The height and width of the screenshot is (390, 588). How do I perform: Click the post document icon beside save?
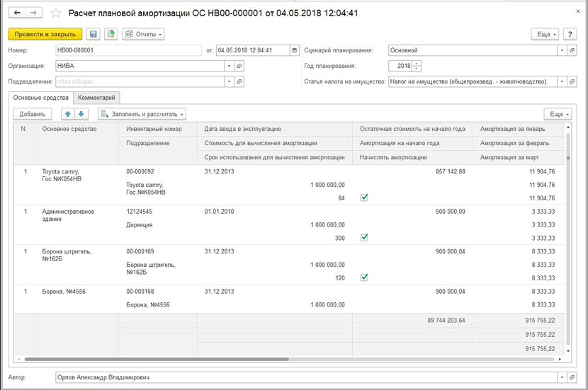tap(111, 34)
